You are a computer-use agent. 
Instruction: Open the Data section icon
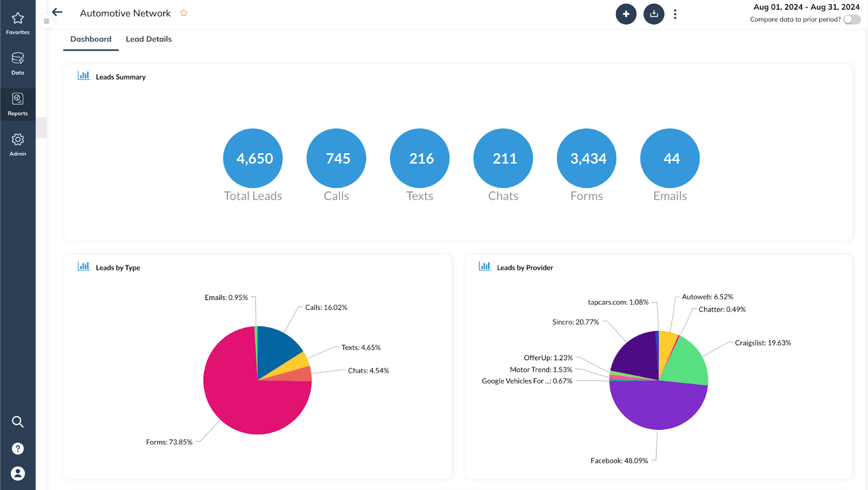[x=18, y=63]
